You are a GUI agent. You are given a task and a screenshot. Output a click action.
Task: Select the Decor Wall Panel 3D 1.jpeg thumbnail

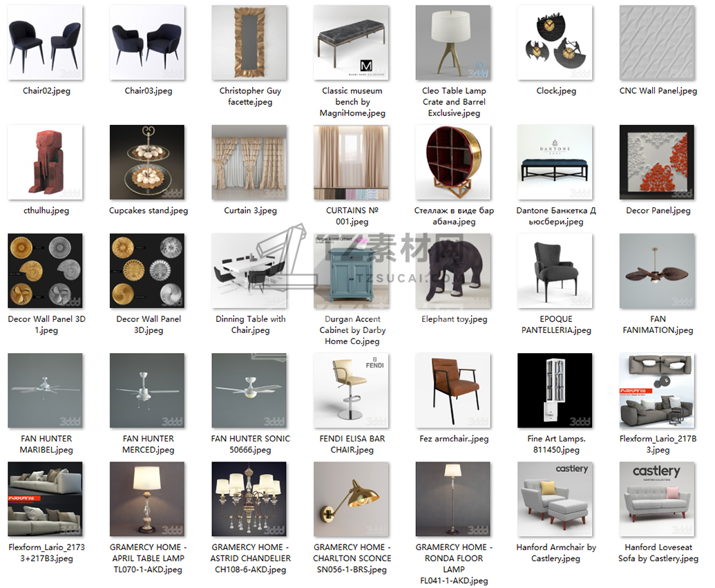(x=45, y=270)
